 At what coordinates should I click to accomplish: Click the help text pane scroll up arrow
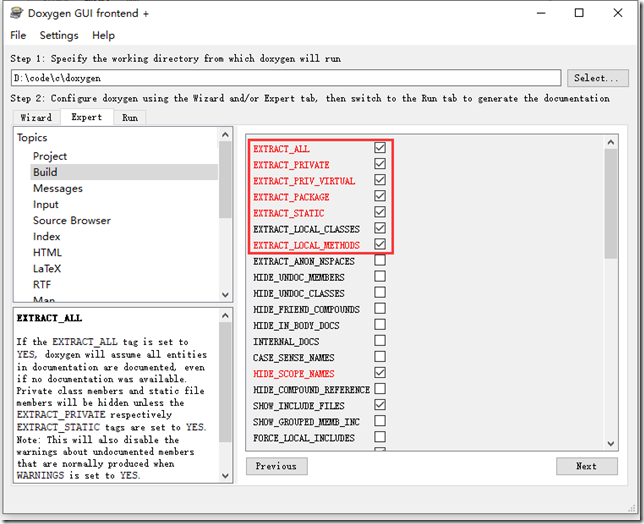coord(225,315)
